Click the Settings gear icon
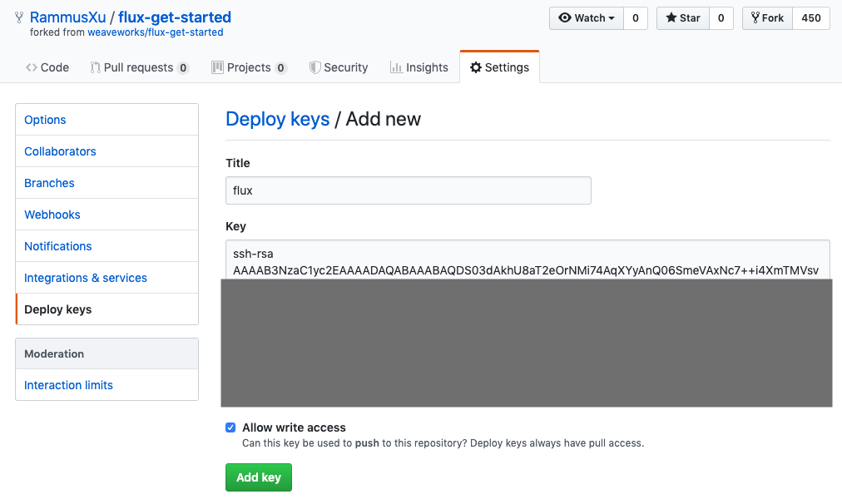This screenshot has width=842, height=504. 476,67
